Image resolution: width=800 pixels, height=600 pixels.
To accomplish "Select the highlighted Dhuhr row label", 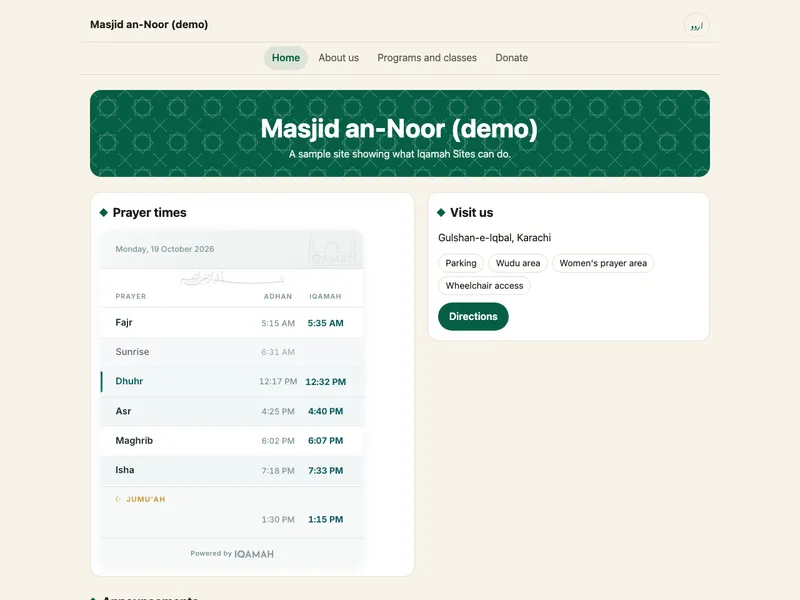I will pyautogui.click(x=129, y=381).
